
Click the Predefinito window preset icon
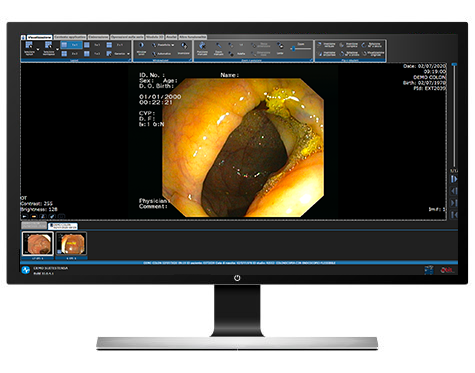154,45
